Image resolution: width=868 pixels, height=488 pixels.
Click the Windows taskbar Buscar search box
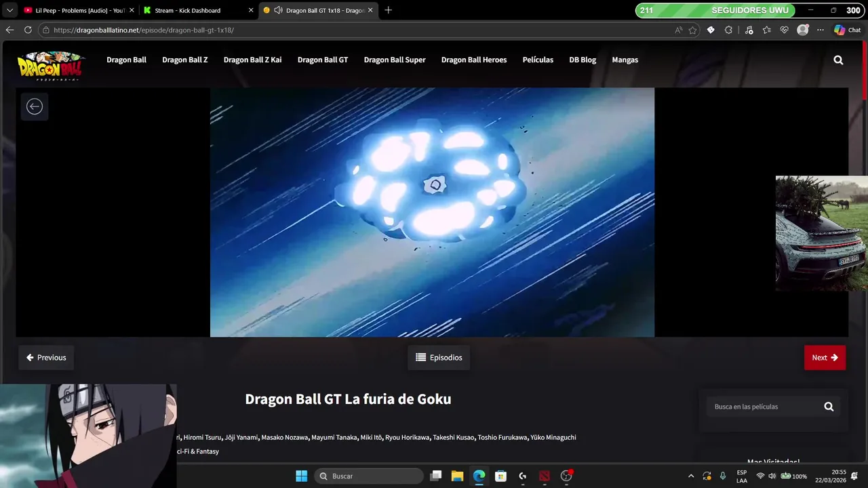(x=369, y=476)
